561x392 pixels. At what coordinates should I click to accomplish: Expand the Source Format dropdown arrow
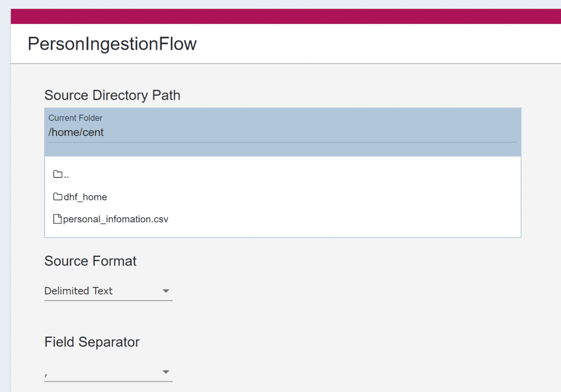pyautogui.click(x=166, y=291)
